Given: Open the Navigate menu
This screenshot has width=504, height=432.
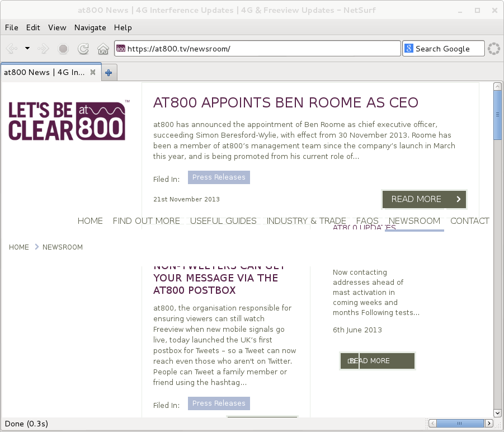Looking at the screenshot, I should pos(90,27).
